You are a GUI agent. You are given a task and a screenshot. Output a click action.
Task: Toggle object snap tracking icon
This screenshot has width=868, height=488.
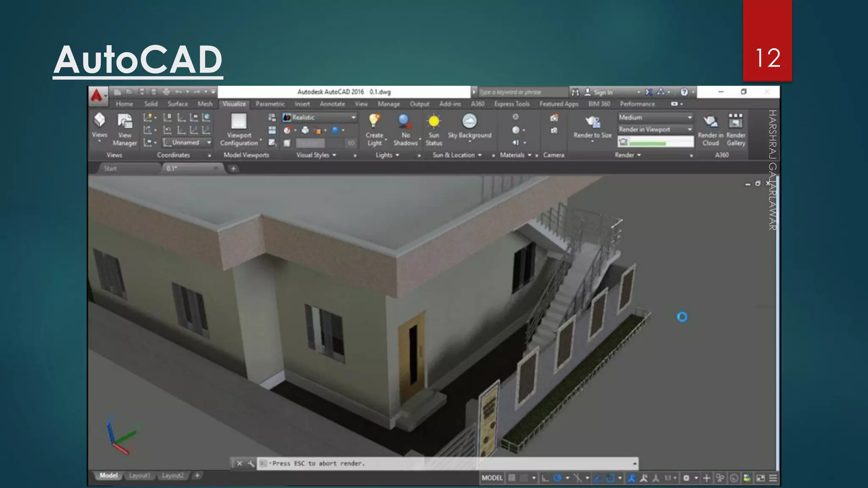[597, 478]
